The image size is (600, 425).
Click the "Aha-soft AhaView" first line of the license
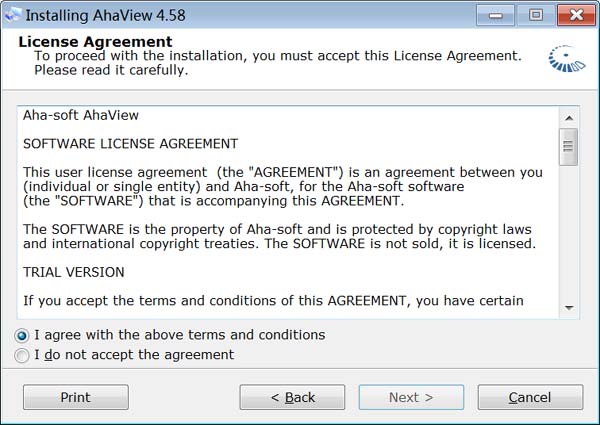coord(81,115)
